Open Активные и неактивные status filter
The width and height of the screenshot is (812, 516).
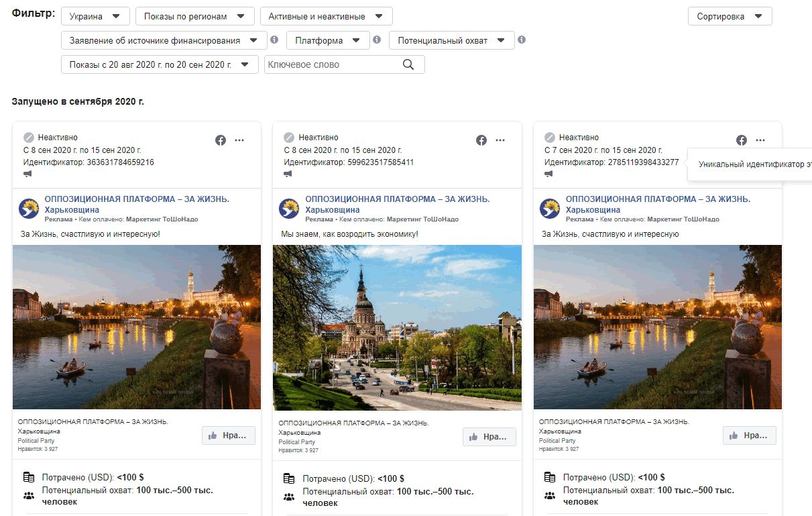(x=326, y=16)
